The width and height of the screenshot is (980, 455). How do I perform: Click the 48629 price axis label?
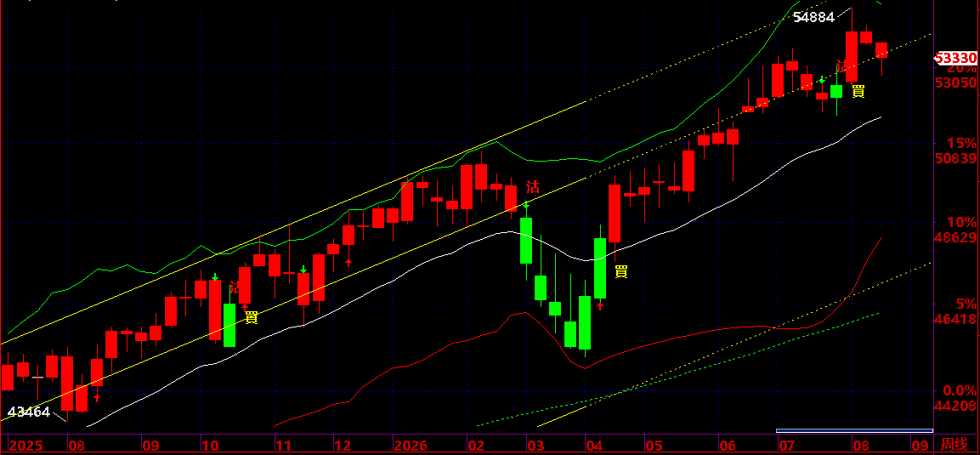pos(956,238)
